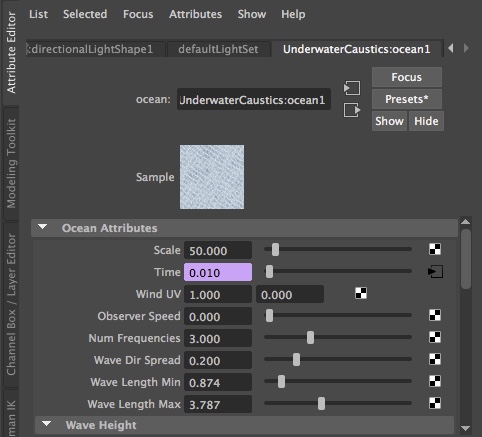Viewport: 482px width, 437px height.
Task: Click the Wave Length Min slider handle
Action: [281, 382]
